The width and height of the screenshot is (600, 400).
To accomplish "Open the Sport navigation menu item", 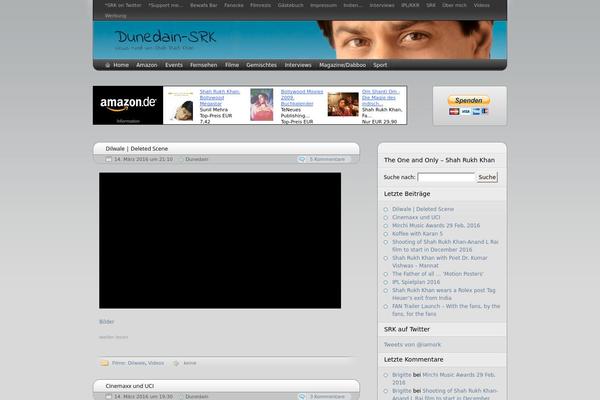I will click(380, 65).
